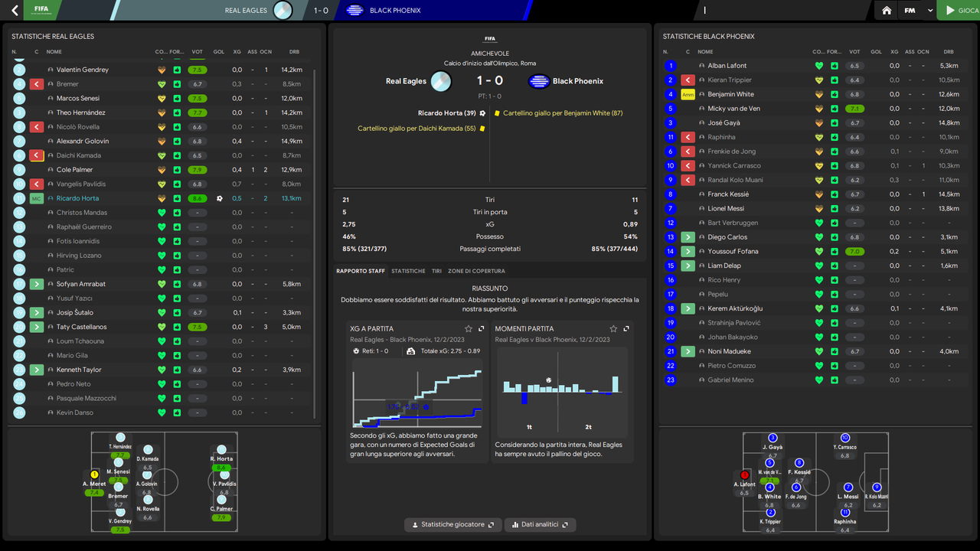Click the Real Eagles player list scrollbar
The height and width of the screenshot is (551, 980).
(315, 243)
